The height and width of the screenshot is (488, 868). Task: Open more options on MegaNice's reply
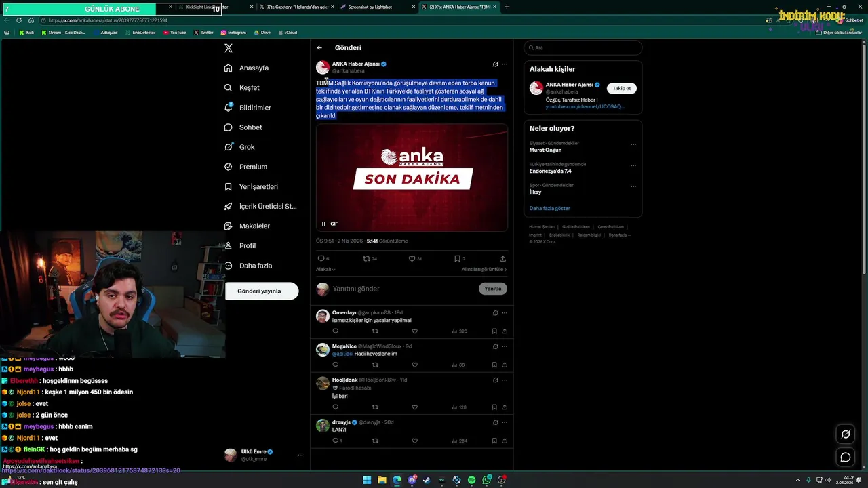[504, 346]
